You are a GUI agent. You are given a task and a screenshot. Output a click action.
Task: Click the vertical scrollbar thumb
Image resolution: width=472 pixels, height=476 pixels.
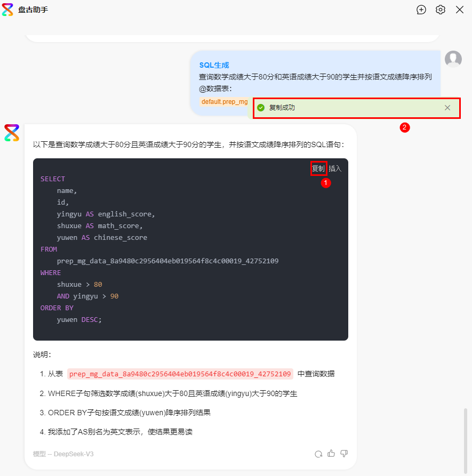tap(465, 440)
